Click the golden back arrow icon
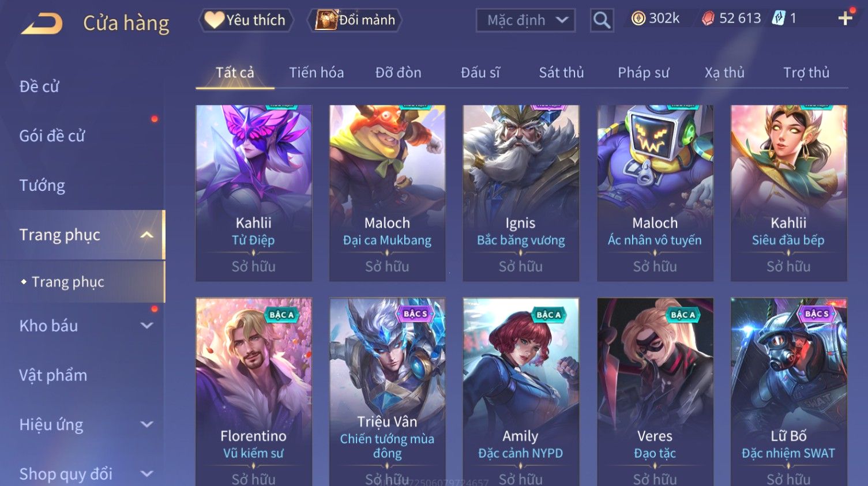The height and width of the screenshot is (486, 868). (42, 24)
